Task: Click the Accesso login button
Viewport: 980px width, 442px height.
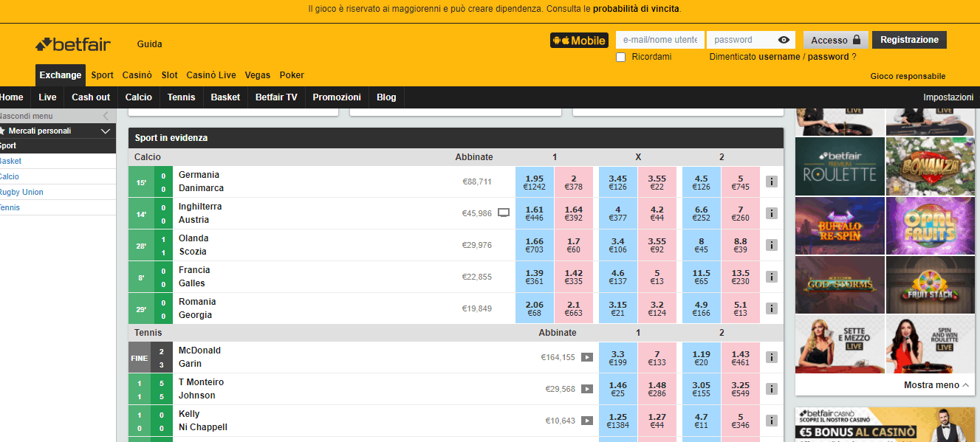Action: point(835,40)
